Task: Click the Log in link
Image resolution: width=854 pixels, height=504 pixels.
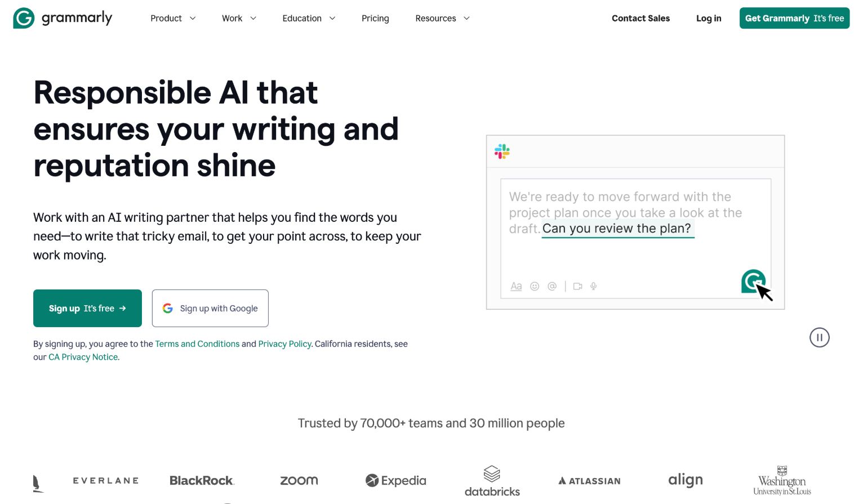Action: (709, 19)
